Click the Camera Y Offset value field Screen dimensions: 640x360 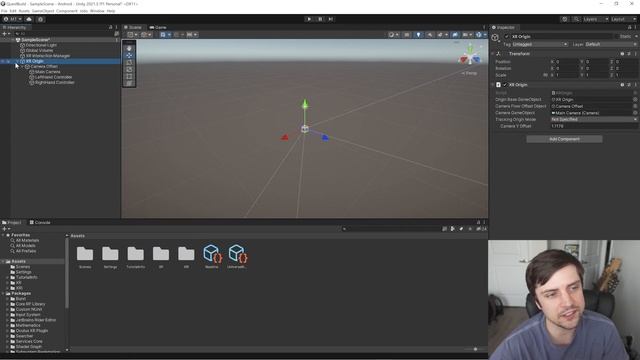[x=594, y=126]
